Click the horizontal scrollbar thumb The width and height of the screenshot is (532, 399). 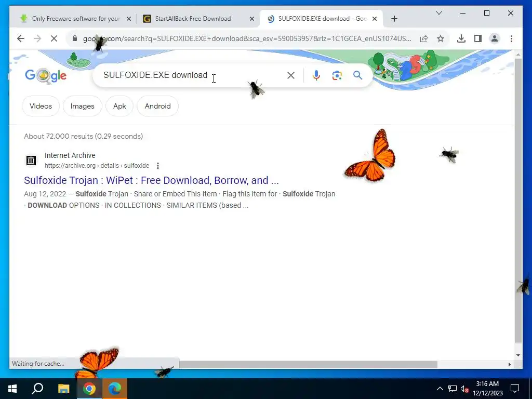308,364
